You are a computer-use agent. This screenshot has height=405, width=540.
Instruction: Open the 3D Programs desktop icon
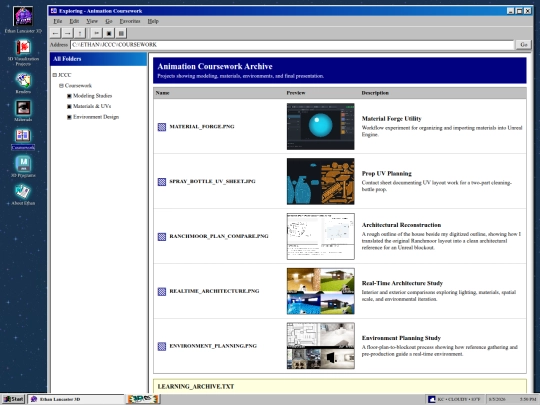(23, 166)
